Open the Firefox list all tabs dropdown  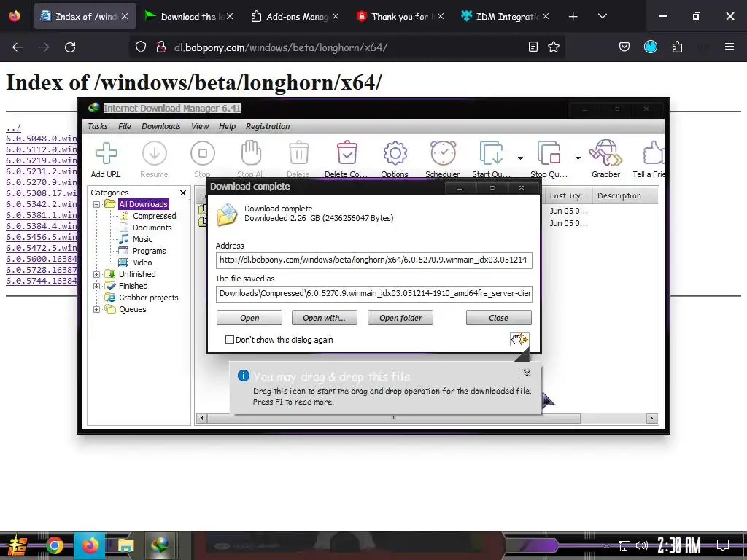click(x=602, y=16)
